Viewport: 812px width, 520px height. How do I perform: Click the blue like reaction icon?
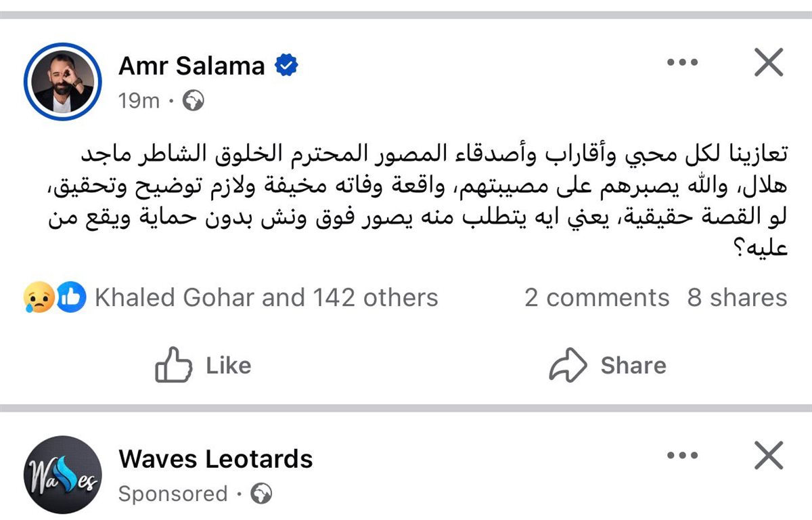pos(71,298)
